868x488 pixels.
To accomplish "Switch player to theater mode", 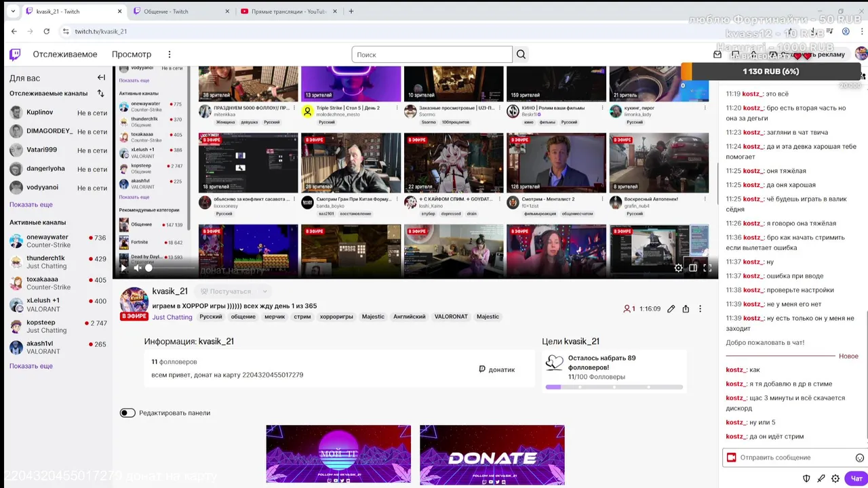I will [693, 268].
